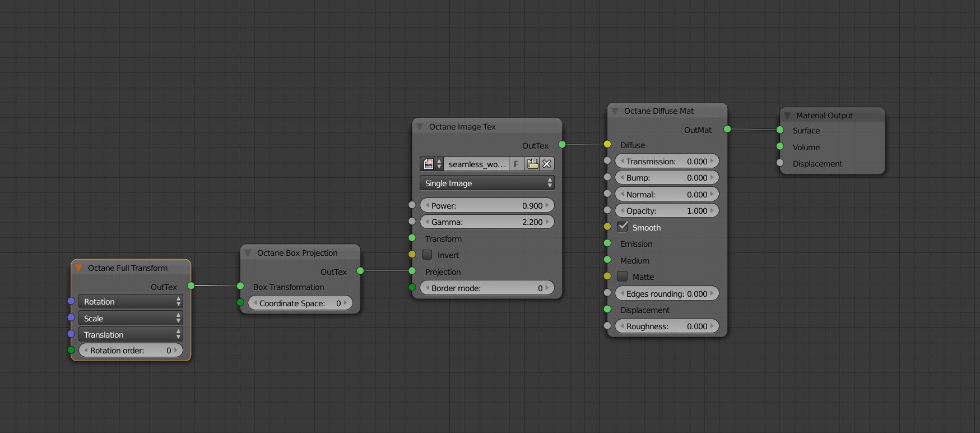Click the Medium input socket

point(607,260)
